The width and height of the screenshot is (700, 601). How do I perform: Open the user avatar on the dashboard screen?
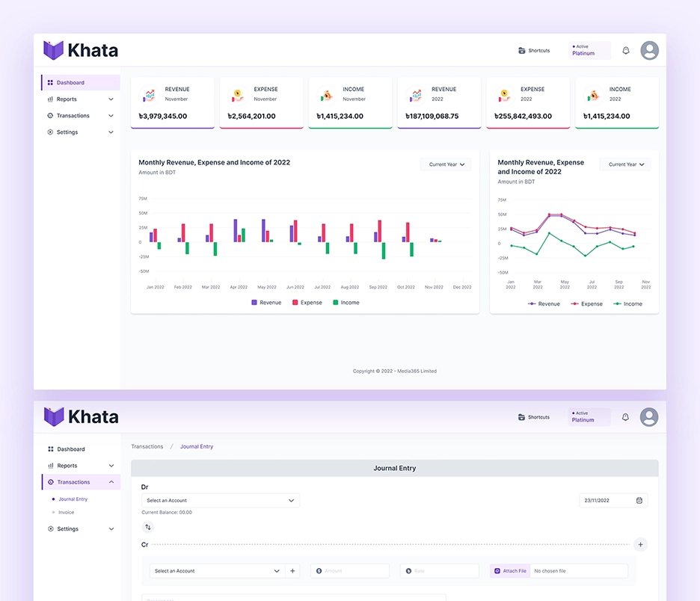(x=650, y=50)
